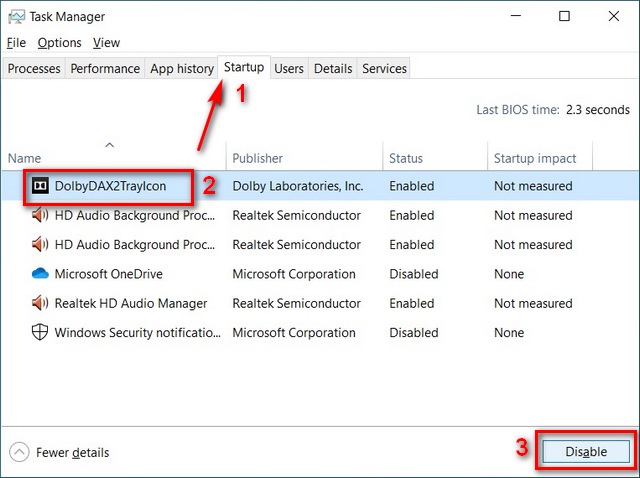This screenshot has width=640, height=478.
Task: Select the Microsoft OneDrive entry
Action: [x=109, y=273]
